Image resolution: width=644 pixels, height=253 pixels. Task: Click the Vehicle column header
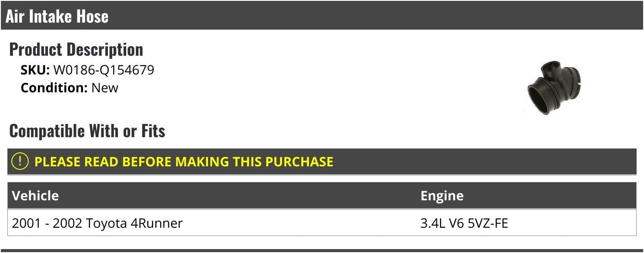tap(35, 196)
